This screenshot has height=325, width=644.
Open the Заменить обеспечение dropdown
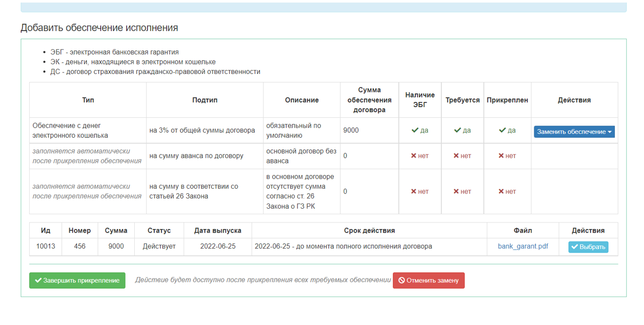click(574, 132)
